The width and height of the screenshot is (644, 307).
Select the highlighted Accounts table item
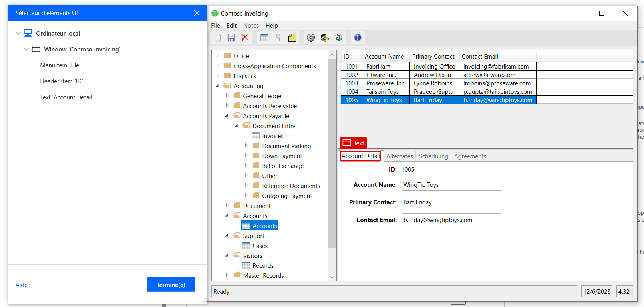pos(260,226)
